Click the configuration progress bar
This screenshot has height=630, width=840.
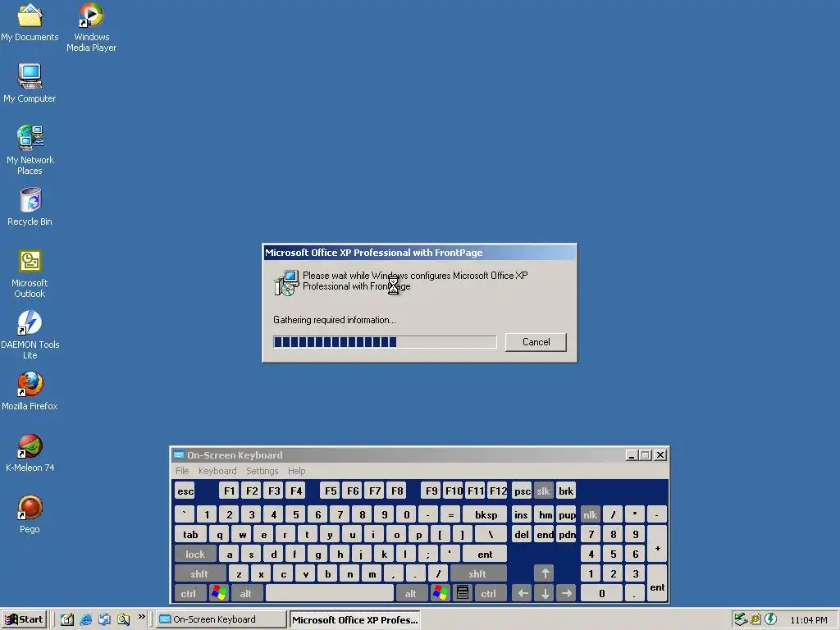coord(385,342)
